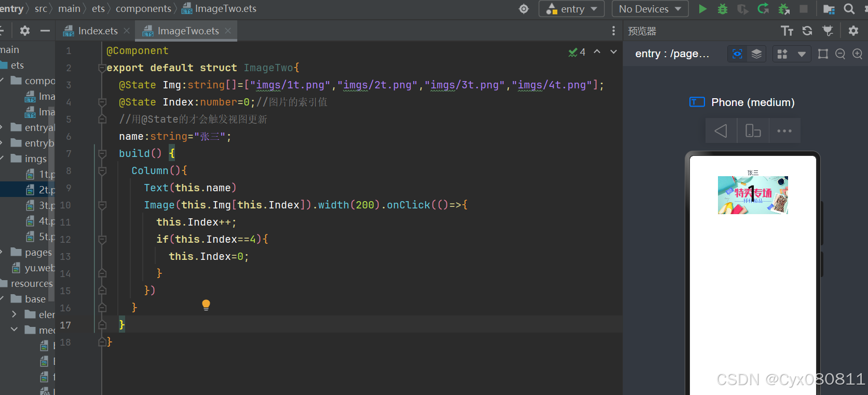868x395 pixels.
Task: Start debugging with the green bug icon
Action: [x=722, y=9]
